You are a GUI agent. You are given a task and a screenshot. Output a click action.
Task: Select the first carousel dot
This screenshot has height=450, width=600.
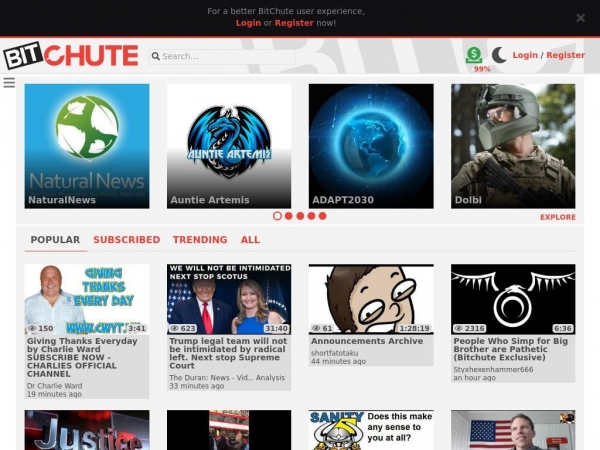[x=277, y=216]
